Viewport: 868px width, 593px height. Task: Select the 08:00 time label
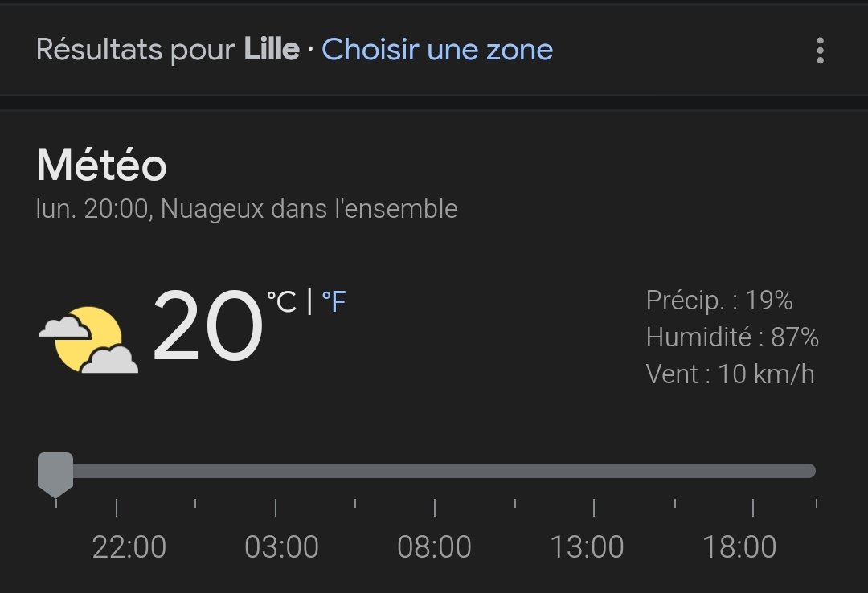(434, 548)
